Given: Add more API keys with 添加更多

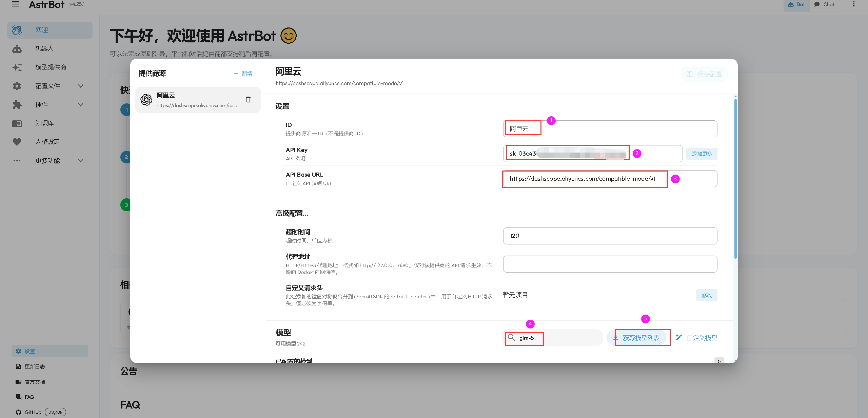Looking at the screenshot, I should point(702,154).
